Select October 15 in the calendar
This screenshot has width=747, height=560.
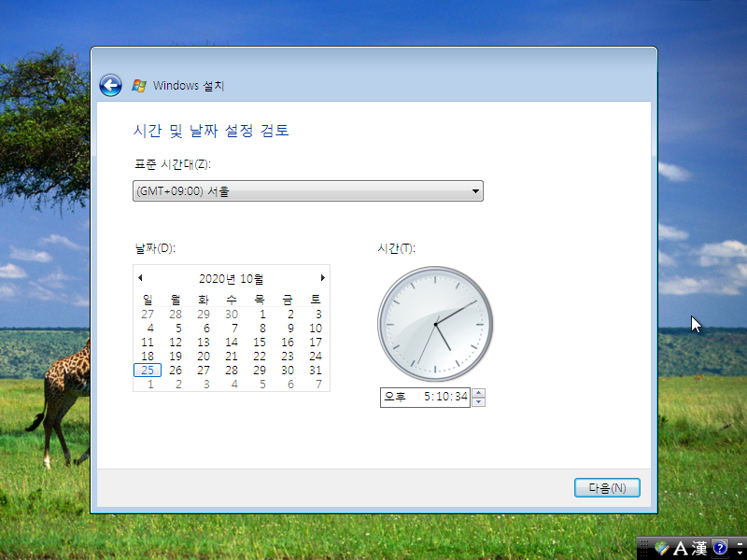click(260, 342)
